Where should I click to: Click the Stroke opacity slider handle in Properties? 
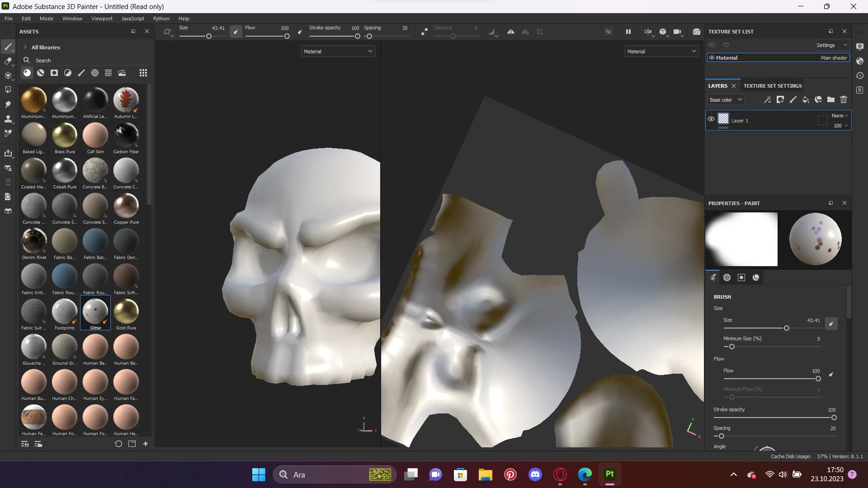pos(834,418)
